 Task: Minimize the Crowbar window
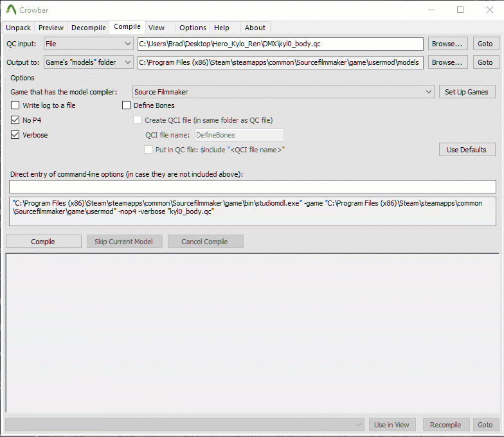click(x=431, y=10)
